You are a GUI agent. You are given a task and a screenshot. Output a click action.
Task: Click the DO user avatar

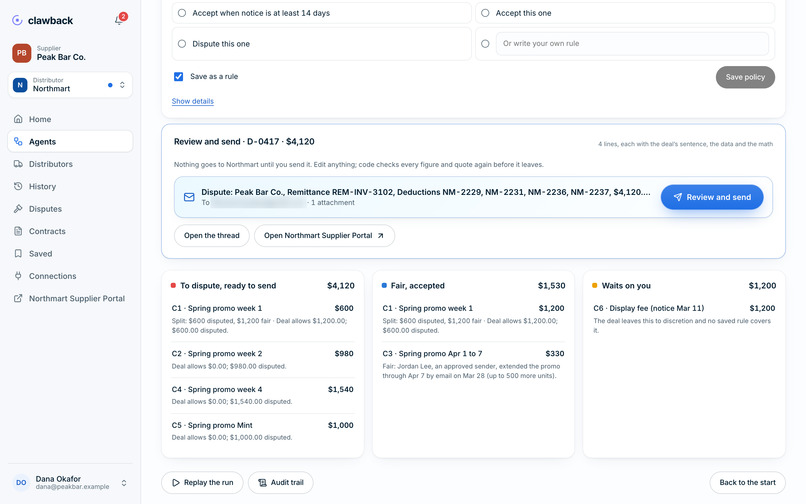(21, 482)
